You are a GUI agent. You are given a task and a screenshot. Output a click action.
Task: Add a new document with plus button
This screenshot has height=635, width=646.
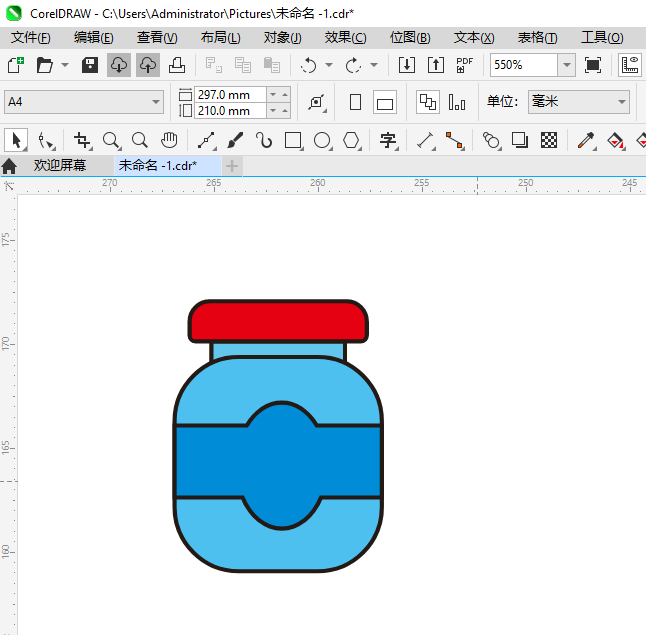pyautogui.click(x=232, y=165)
